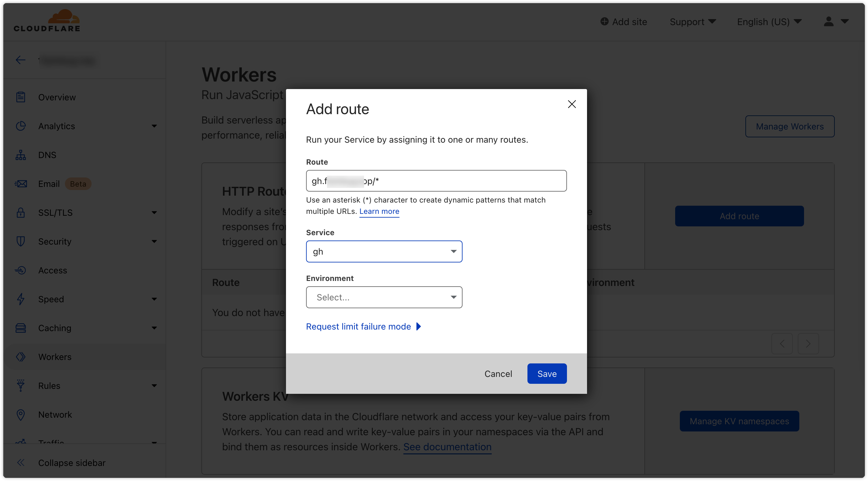Click the Network location pin icon

pyautogui.click(x=21, y=415)
